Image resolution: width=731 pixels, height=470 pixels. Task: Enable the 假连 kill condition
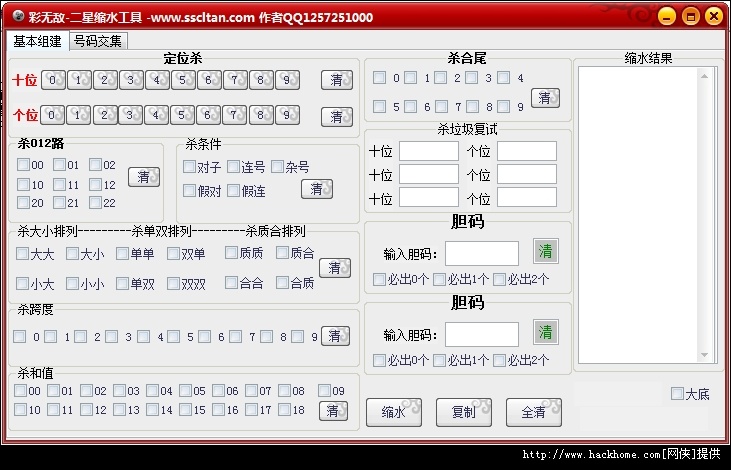pyautogui.click(x=233, y=190)
